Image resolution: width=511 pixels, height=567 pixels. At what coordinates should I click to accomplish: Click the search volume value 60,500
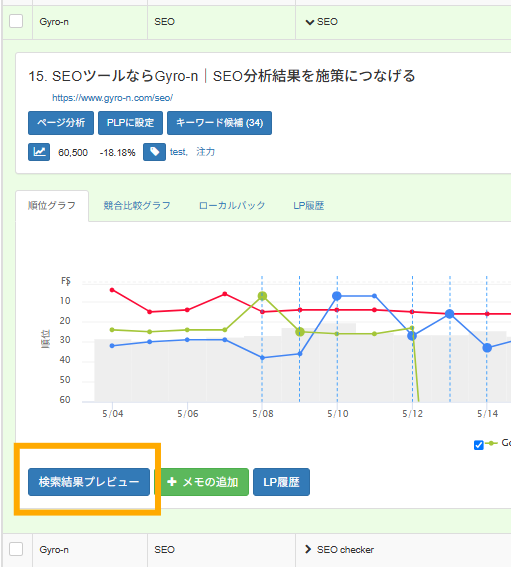pyautogui.click(x=73, y=153)
